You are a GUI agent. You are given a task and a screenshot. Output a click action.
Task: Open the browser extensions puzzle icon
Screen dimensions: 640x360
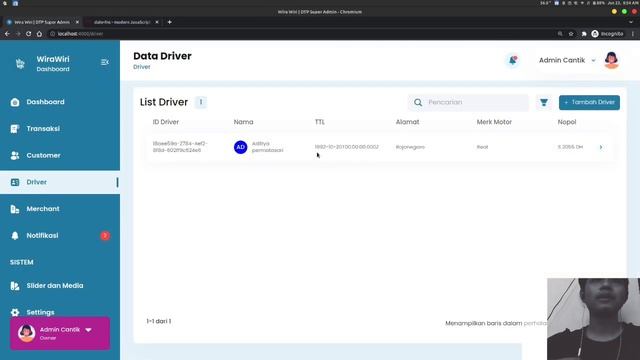[x=584, y=34]
